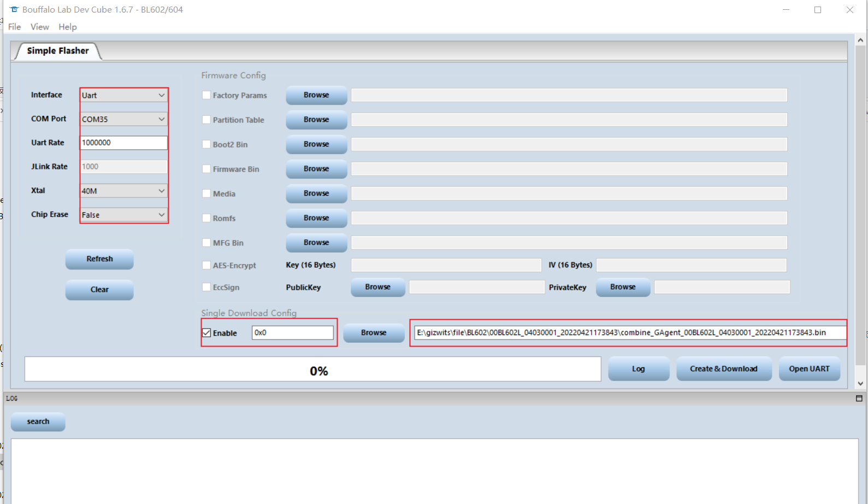Tick the Firmware Bin checkbox
868x504 pixels.
pos(206,169)
